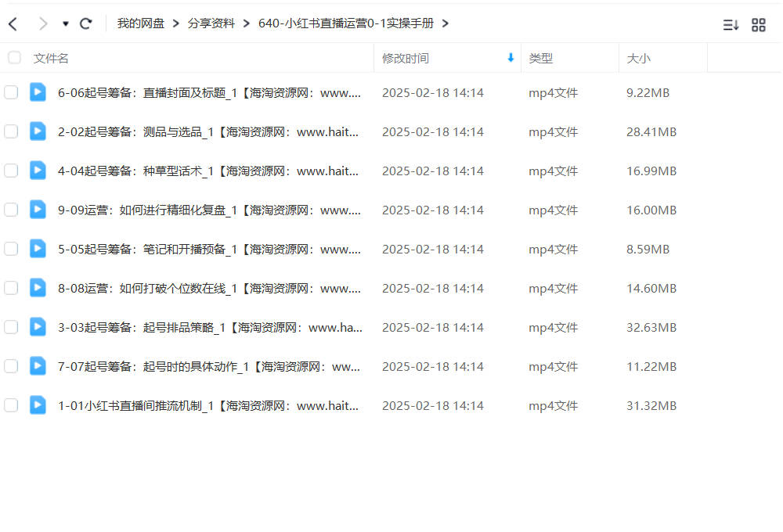Image resolution: width=783 pixels, height=532 pixels.
Task: Expand chevron after 分享资料 breadcrumb
Action: click(x=246, y=23)
